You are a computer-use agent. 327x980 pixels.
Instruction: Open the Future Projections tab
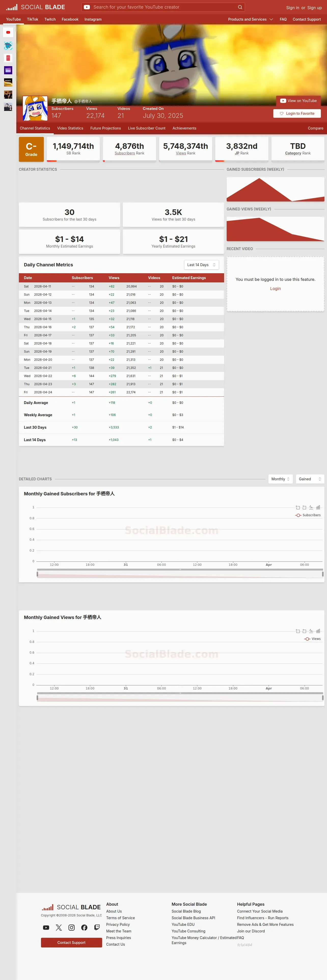click(105, 128)
